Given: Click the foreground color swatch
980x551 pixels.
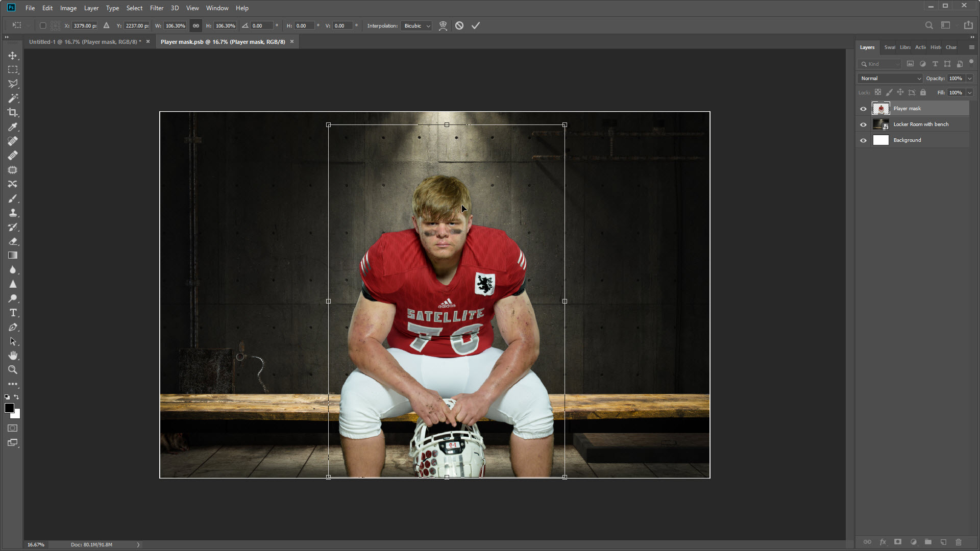Looking at the screenshot, I should pyautogui.click(x=9, y=408).
